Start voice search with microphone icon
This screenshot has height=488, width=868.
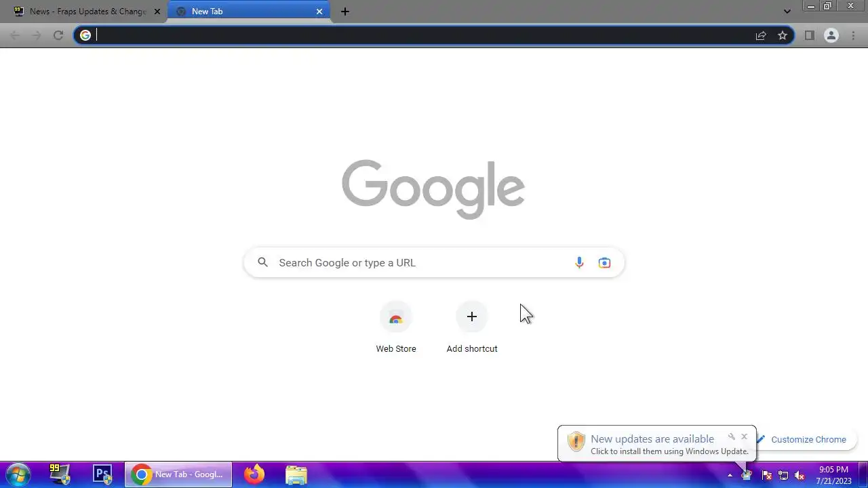(x=579, y=262)
